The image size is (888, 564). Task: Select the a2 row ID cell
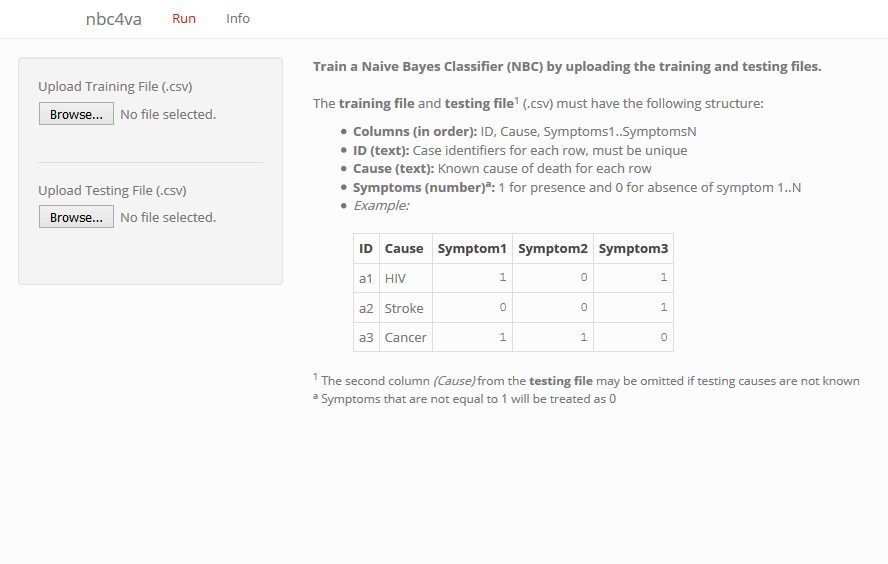click(366, 308)
